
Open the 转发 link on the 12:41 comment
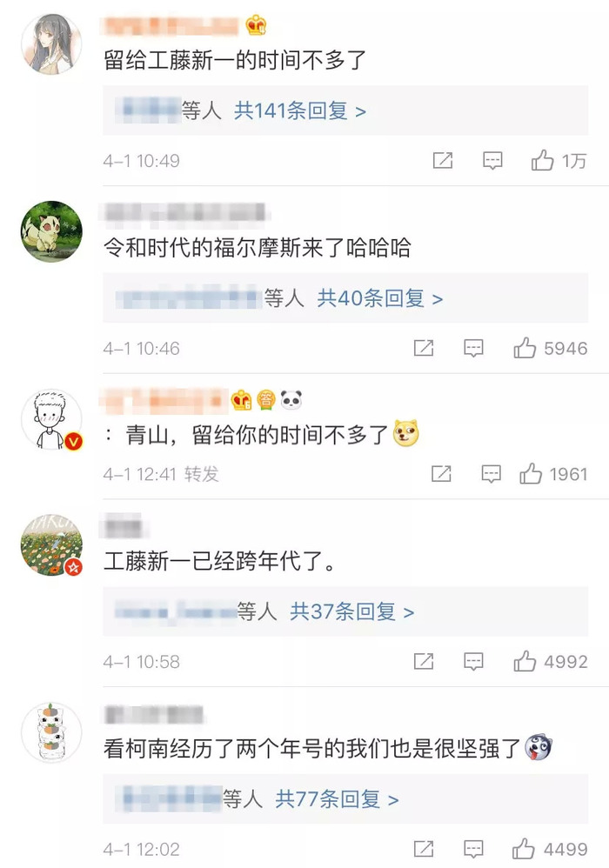click(202, 474)
